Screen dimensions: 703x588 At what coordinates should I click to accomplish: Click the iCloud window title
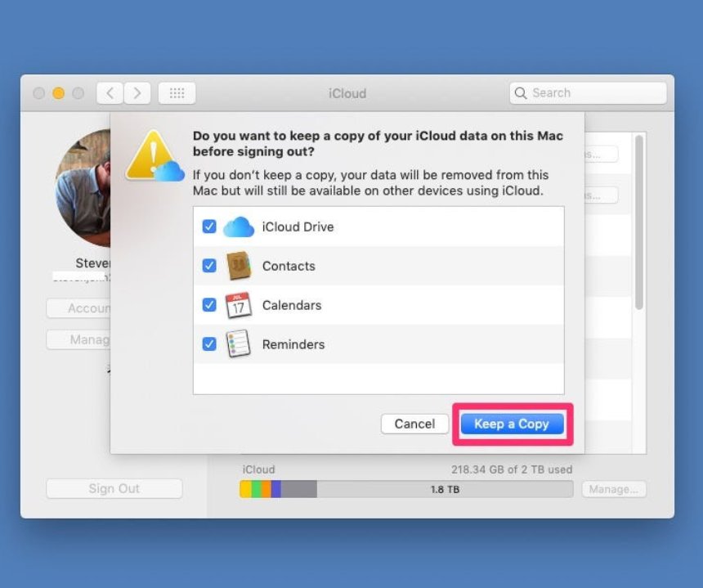pos(347,93)
